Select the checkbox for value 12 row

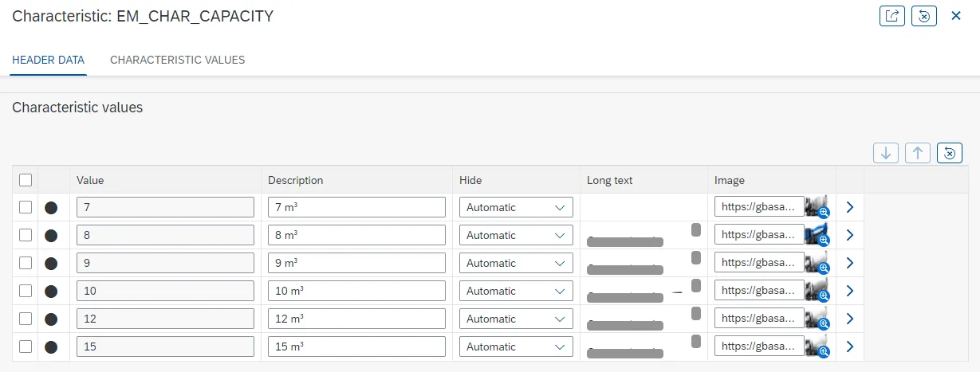click(x=26, y=319)
